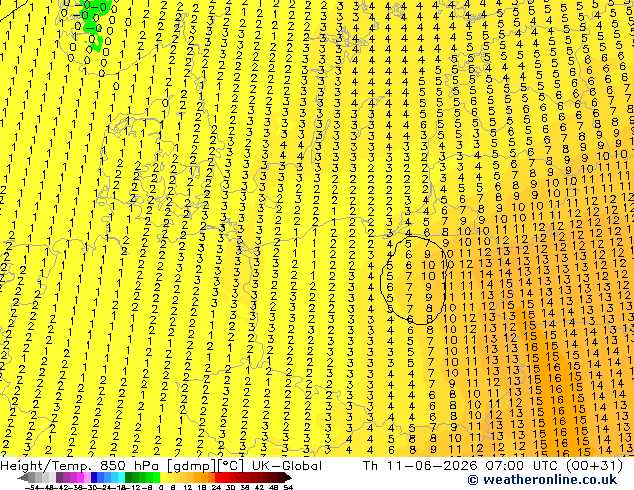Select the '(00+31)' forecast run offset
Screen dimensions: 634x490
click(x=594, y=466)
